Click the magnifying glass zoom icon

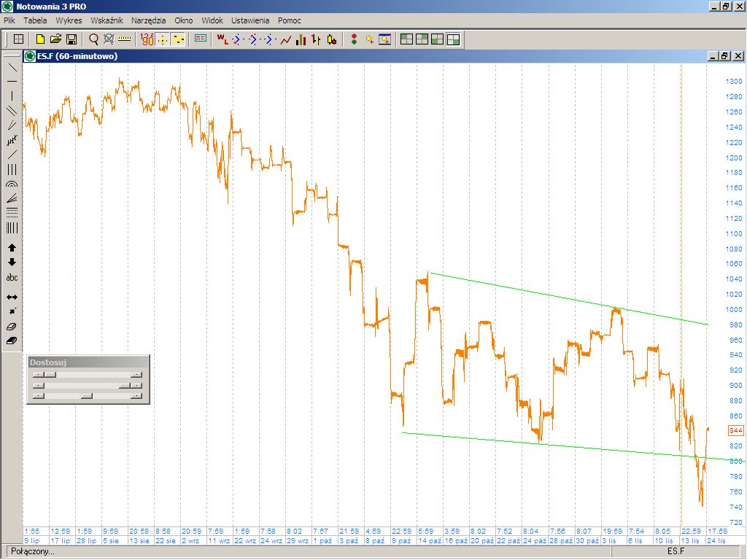point(94,39)
